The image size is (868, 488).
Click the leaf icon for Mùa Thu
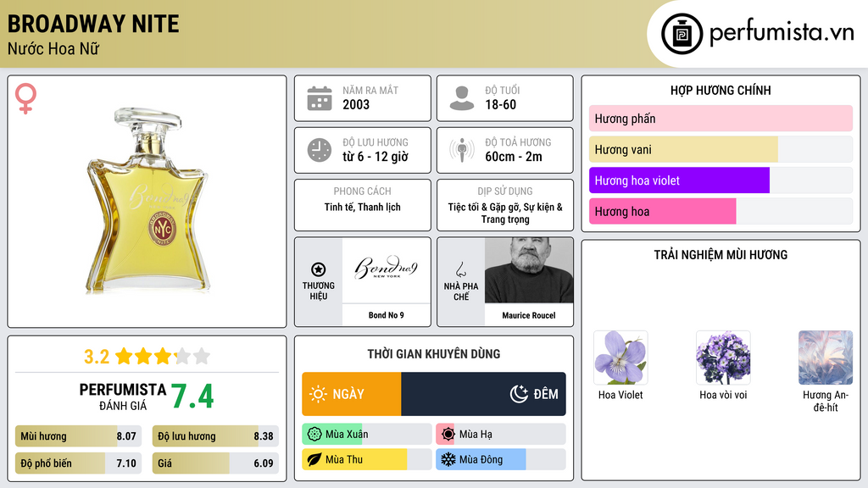314,460
